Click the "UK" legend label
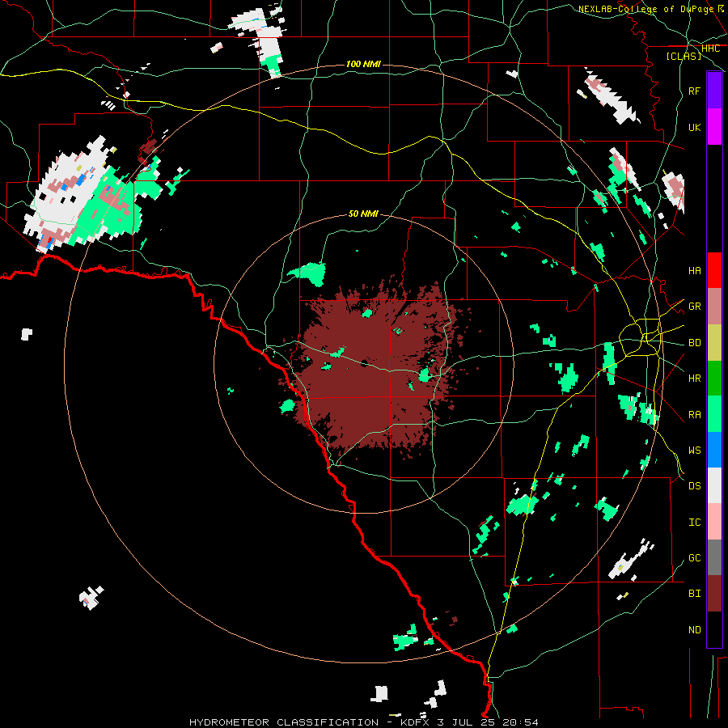The height and width of the screenshot is (728, 728). [x=695, y=127]
